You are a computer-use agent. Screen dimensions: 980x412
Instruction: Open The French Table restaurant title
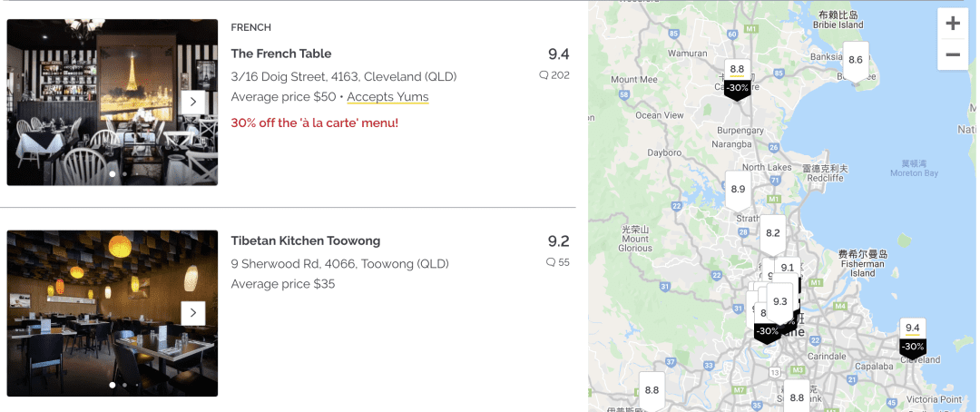tap(281, 54)
